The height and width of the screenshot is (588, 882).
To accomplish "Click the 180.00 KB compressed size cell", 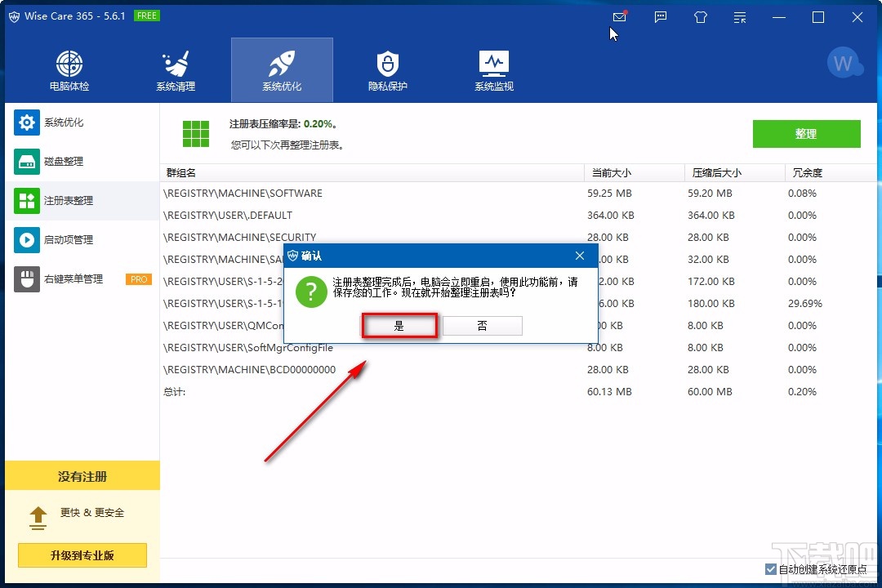I will 711,303.
